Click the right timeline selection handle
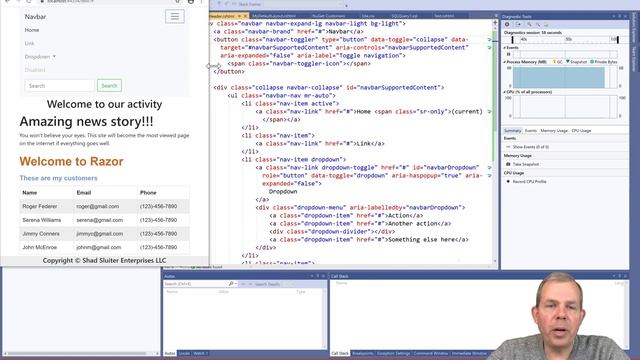 tap(618, 40)
